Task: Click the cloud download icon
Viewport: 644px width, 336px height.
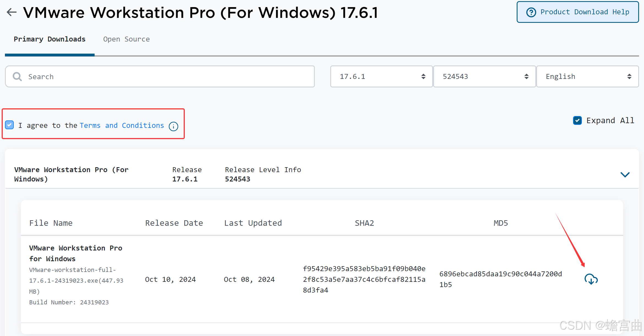Action: tap(591, 279)
